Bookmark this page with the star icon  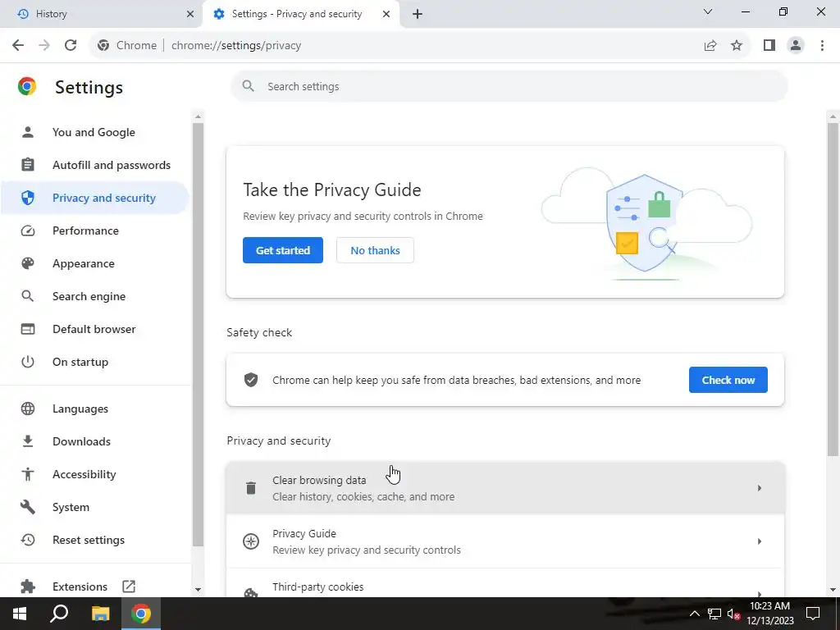click(737, 46)
